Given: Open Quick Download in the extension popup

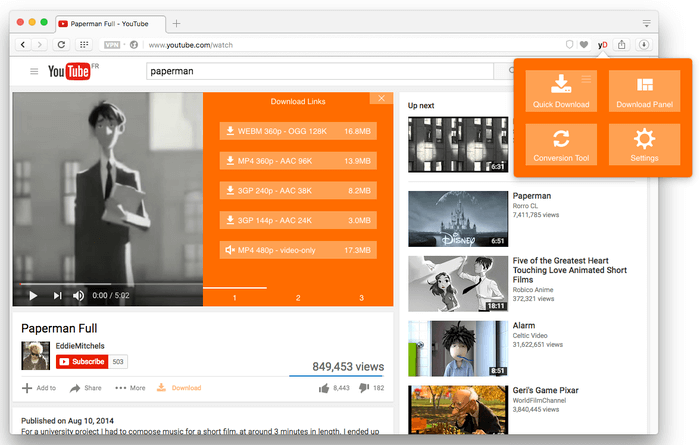Looking at the screenshot, I should coord(561,90).
